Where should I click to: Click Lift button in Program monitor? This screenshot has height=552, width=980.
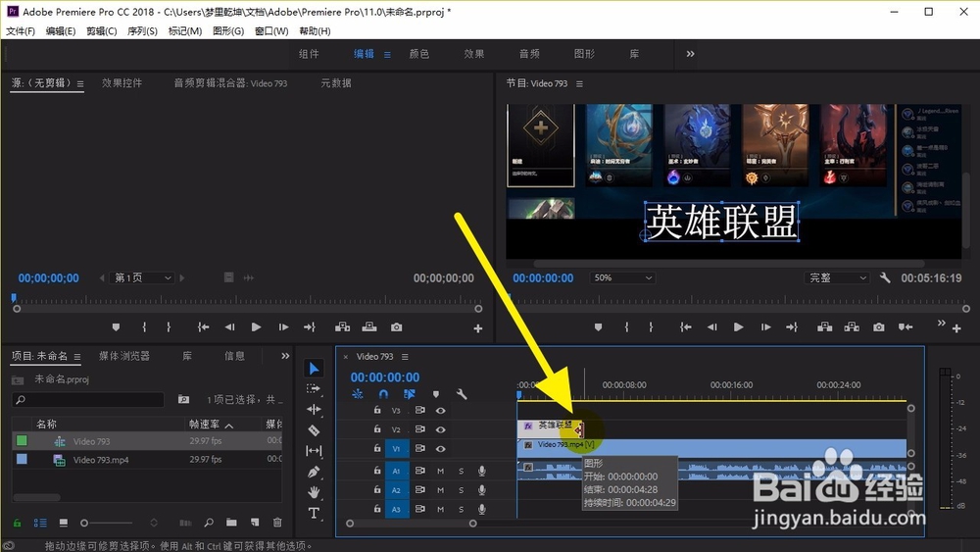[x=825, y=326]
